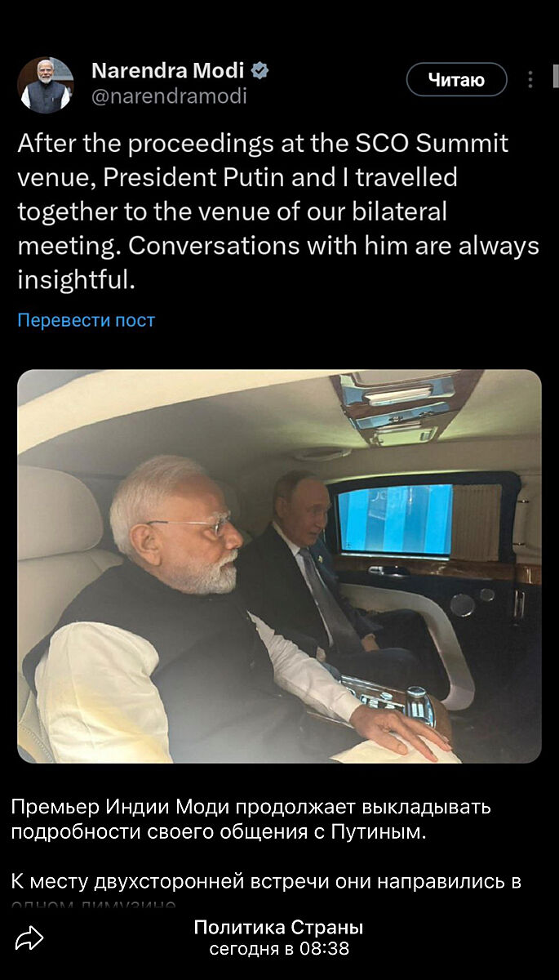Click the gray scrollbar sliver near the menu
The height and width of the screenshot is (980, 559).
[x=556, y=77]
